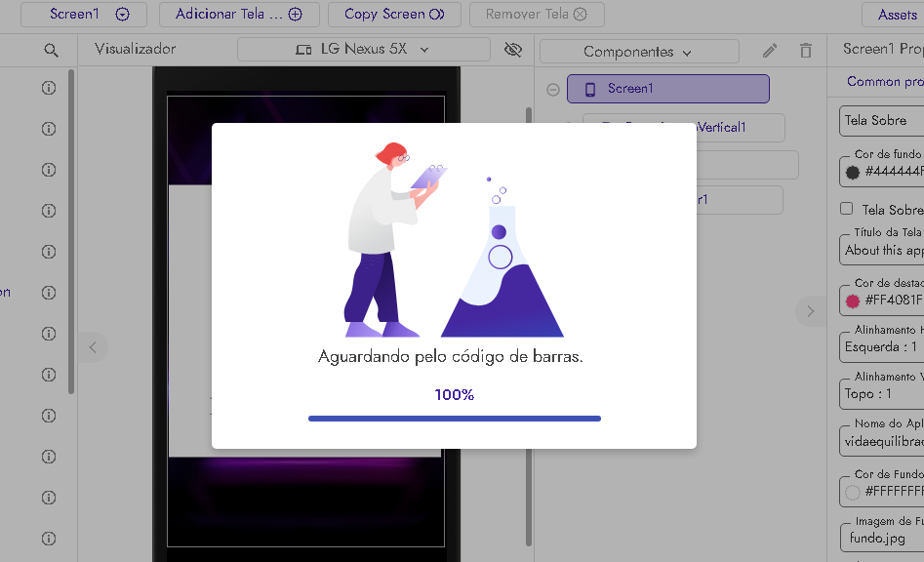
Task: Click the palette search magnifier icon
Action: point(52,50)
